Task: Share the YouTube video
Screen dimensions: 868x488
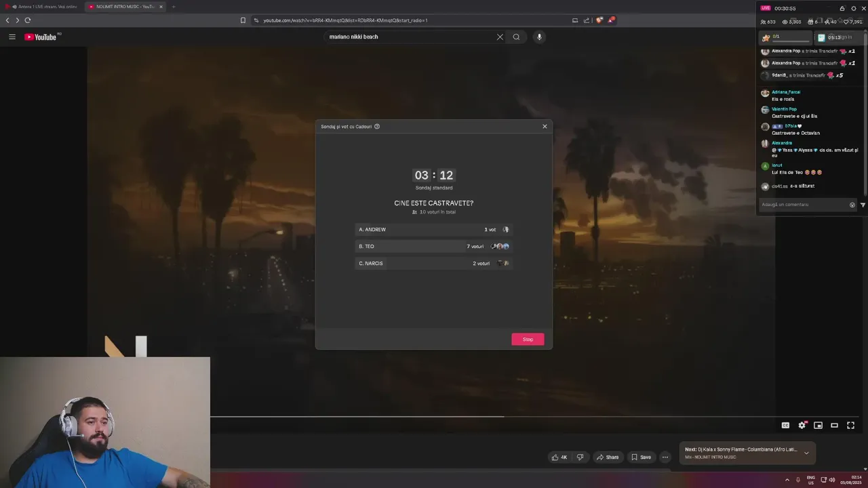Action: (x=608, y=457)
